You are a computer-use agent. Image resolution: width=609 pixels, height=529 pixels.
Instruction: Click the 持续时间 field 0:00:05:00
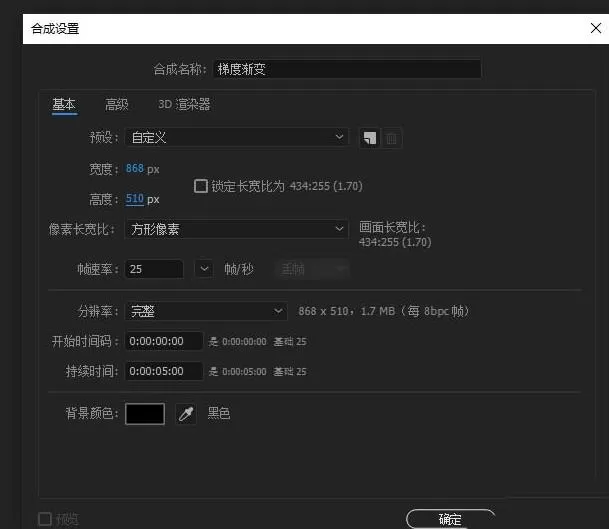click(164, 371)
